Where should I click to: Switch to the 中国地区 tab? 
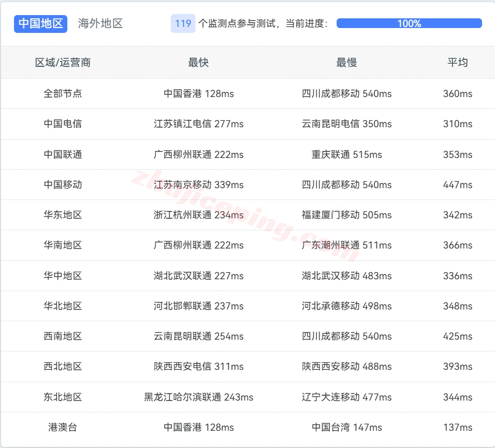(x=40, y=24)
